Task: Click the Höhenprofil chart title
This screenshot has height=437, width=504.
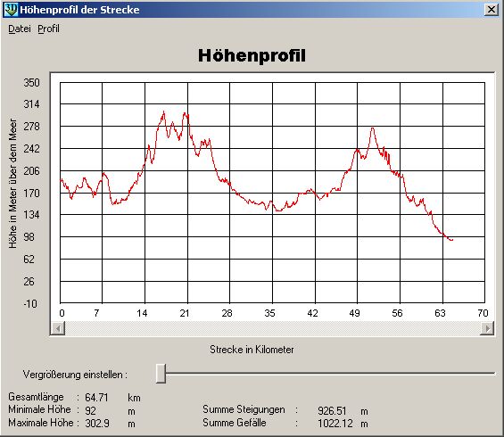Action: coord(252,55)
